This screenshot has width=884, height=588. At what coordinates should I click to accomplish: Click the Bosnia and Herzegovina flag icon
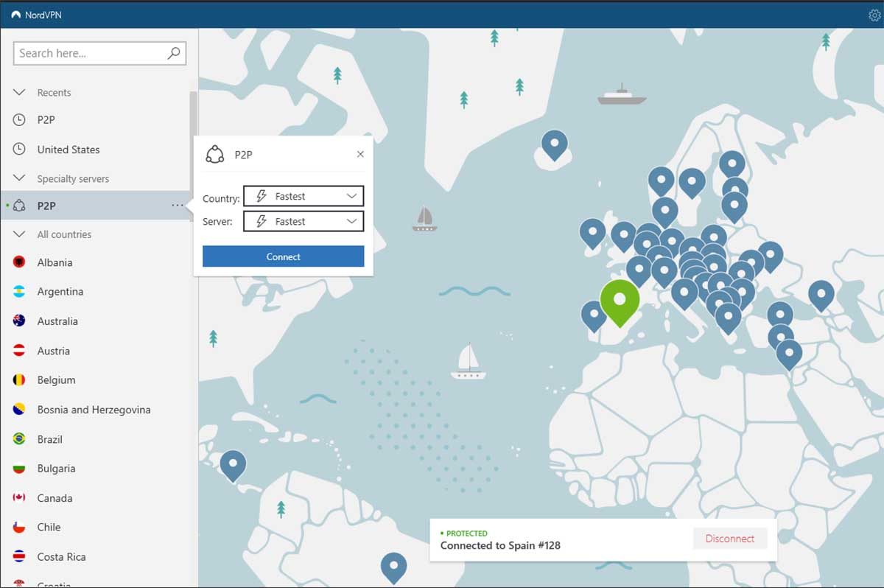click(x=19, y=410)
